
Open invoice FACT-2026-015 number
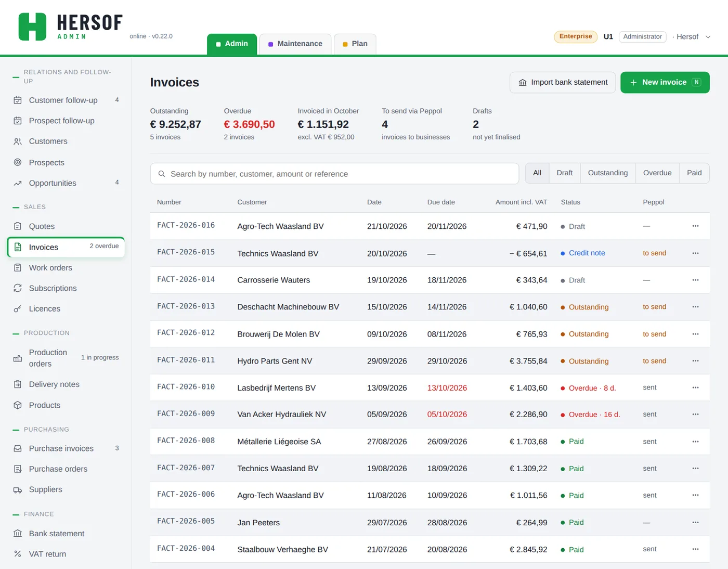186,252
